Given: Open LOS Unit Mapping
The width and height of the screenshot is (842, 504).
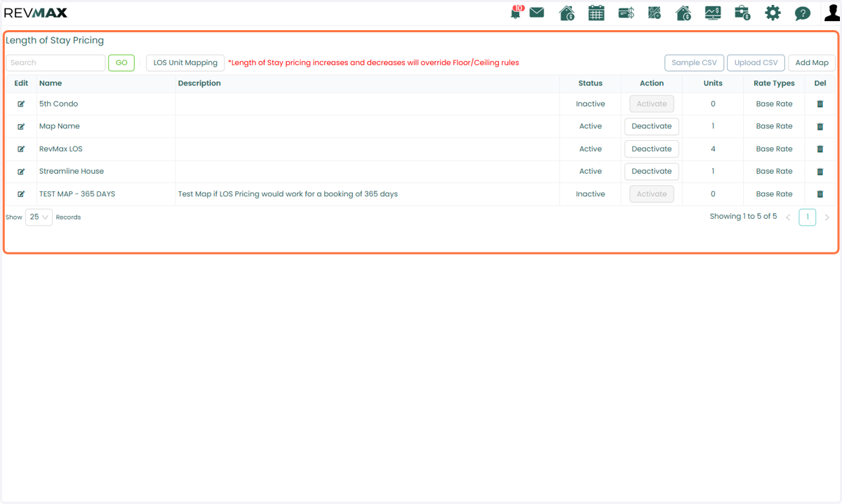Looking at the screenshot, I should [185, 63].
